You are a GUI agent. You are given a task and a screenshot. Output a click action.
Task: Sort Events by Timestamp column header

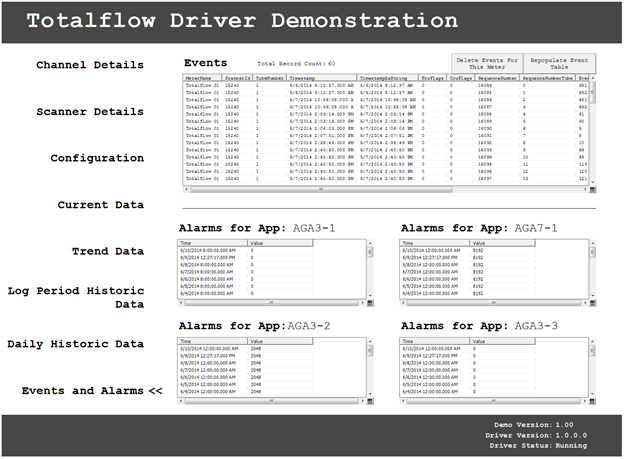click(322, 78)
